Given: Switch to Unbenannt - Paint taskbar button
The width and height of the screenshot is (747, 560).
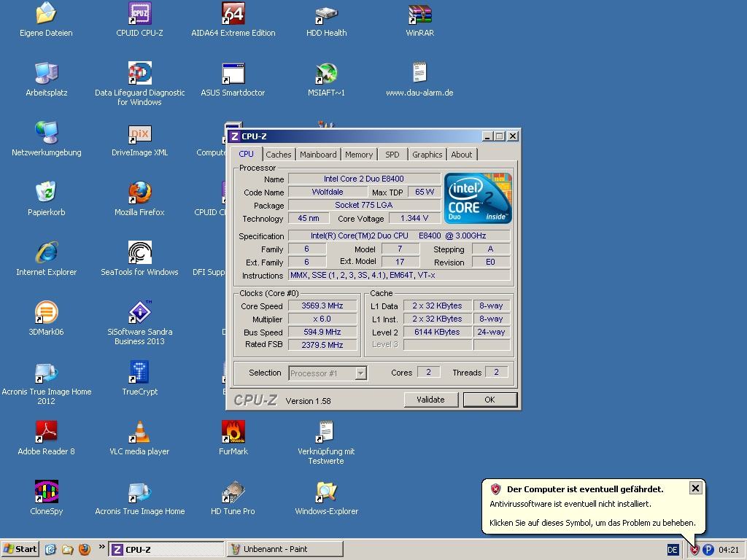Looking at the screenshot, I should click(x=285, y=550).
